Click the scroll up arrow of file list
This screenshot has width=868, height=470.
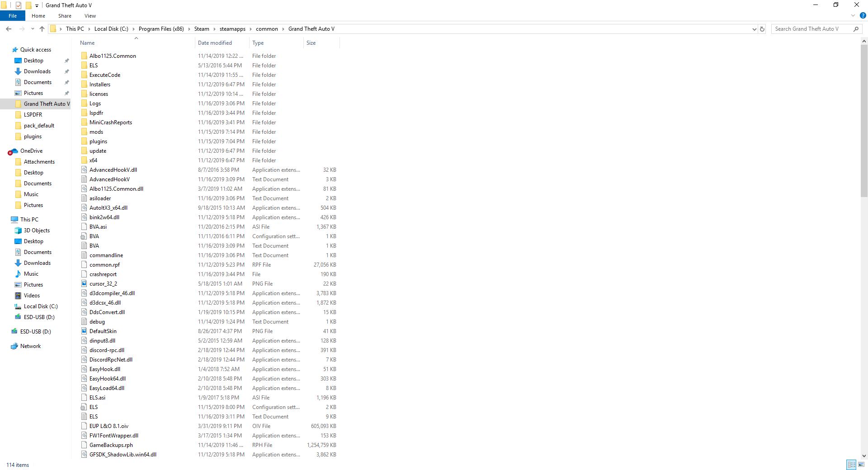(x=864, y=41)
